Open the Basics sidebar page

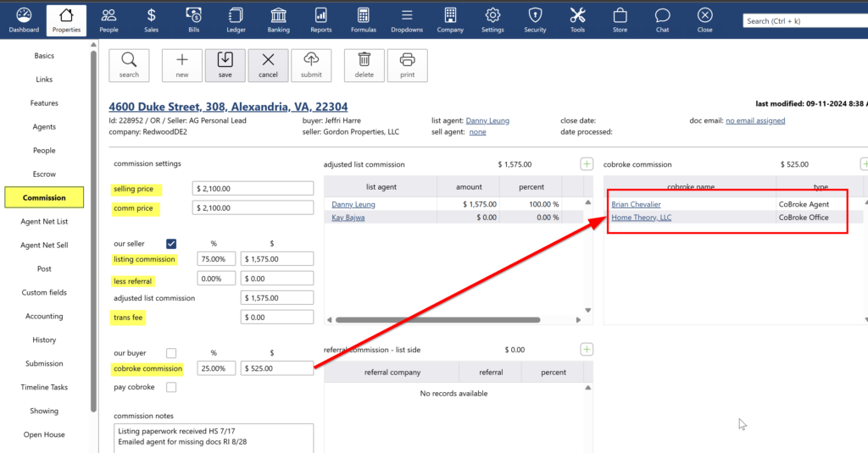pyautogui.click(x=44, y=55)
